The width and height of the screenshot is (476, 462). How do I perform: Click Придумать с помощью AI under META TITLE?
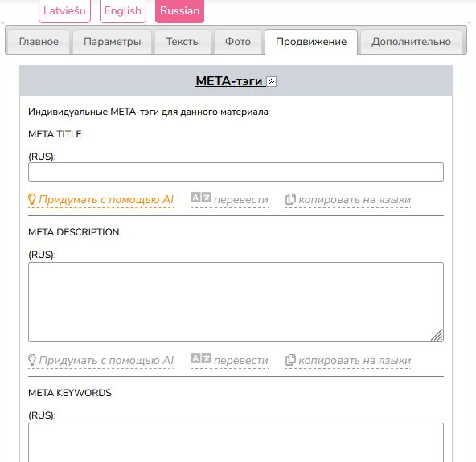point(106,199)
